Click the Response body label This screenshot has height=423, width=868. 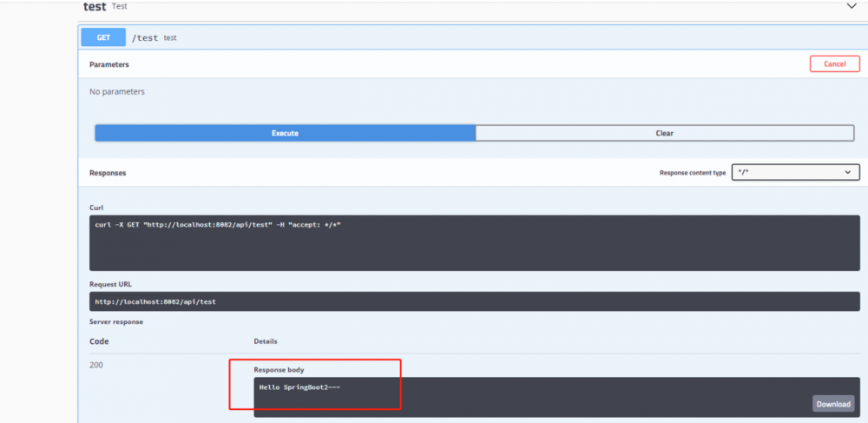tap(279, 369)
